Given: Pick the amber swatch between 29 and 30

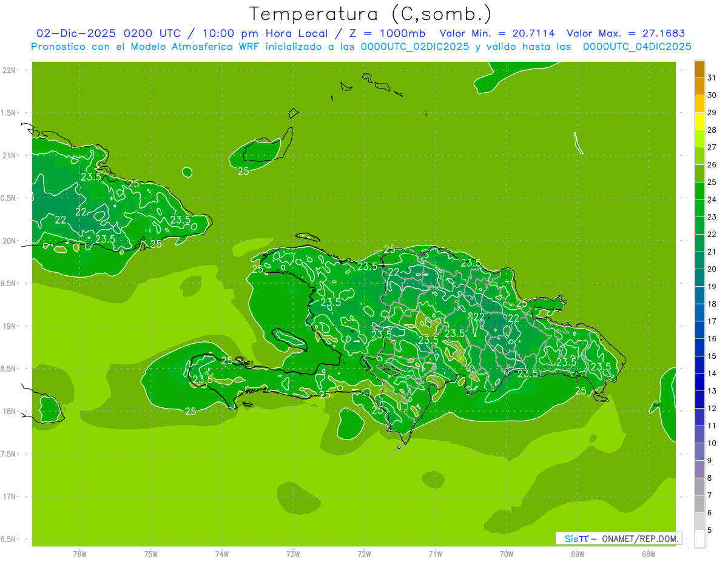Looking at the screenshot, I should (x=699, y=104).
